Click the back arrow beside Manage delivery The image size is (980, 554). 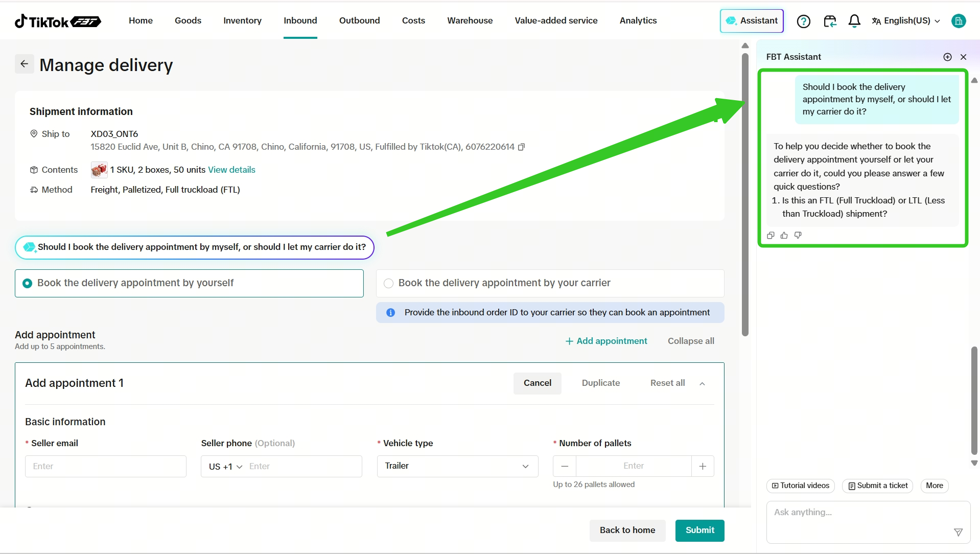pyautogui.click(x=24, y=64)
